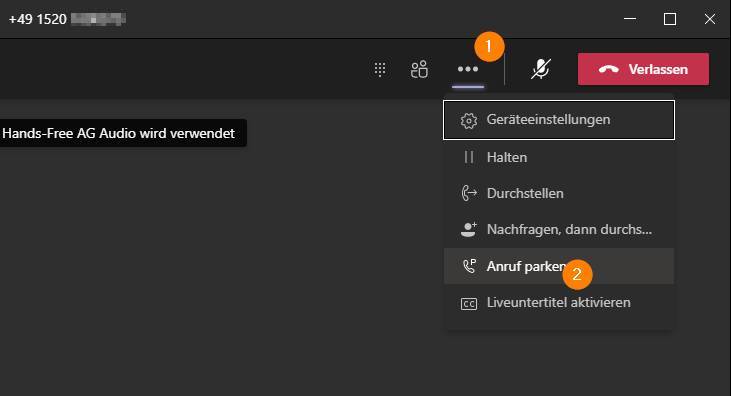Click the person-plus icon for consult transfer
This screenshot has height=396, width=731.
(x=469, y=229)
